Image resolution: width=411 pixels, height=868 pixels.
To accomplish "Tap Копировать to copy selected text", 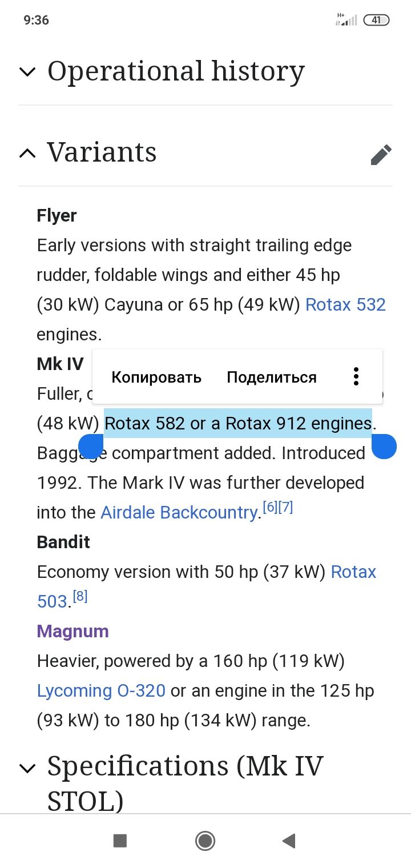I will point(156,376).
